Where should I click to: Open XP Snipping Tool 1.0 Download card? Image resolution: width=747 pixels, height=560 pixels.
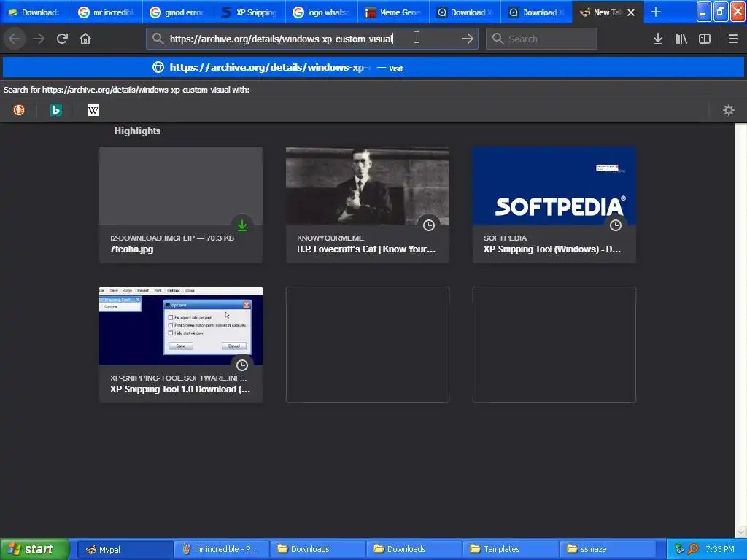point(181,345)
